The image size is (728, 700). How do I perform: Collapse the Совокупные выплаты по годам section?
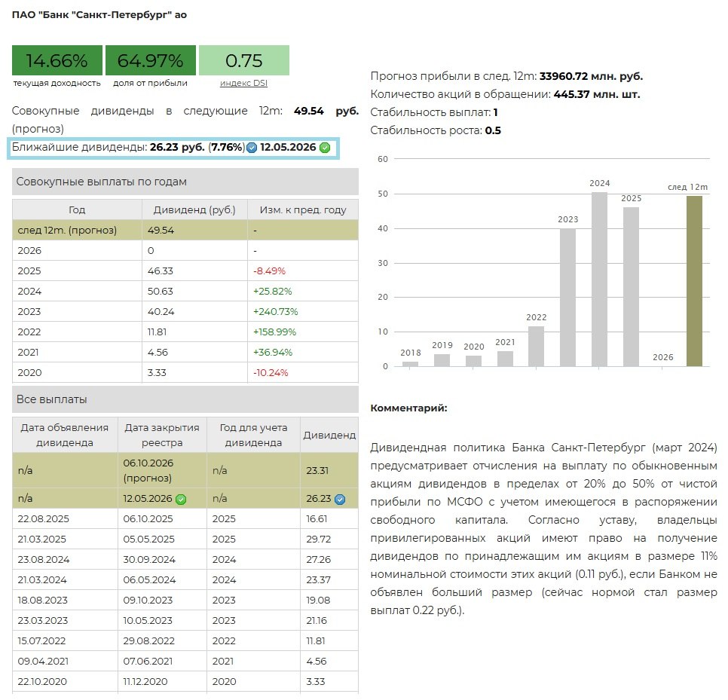[185, 182]
